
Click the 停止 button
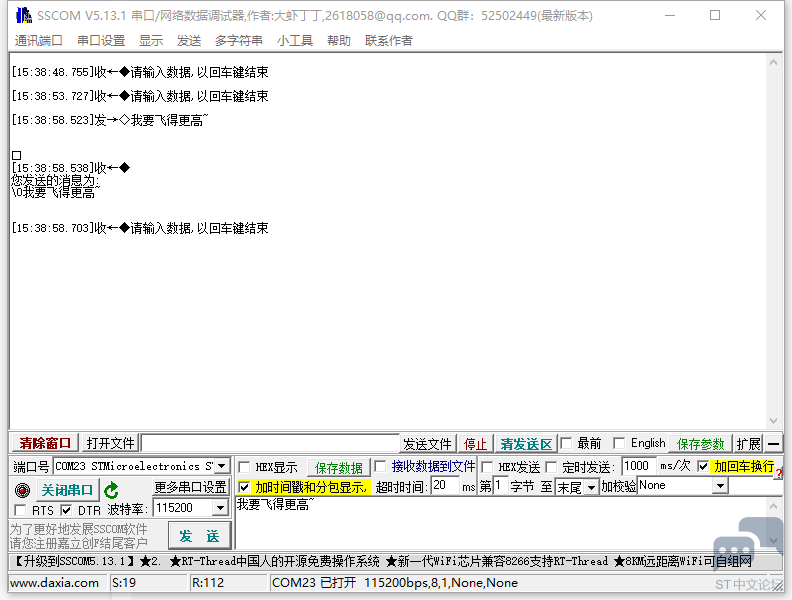475,444
